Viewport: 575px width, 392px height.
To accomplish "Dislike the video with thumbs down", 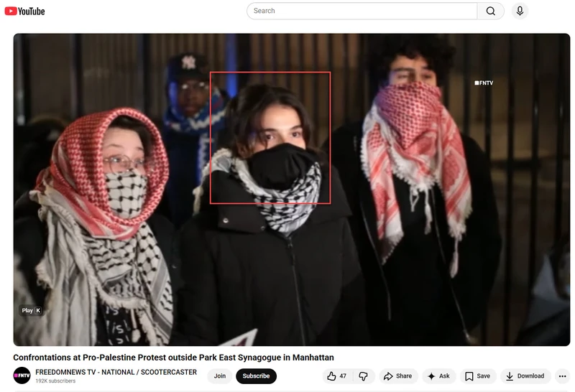I will 363,376.
